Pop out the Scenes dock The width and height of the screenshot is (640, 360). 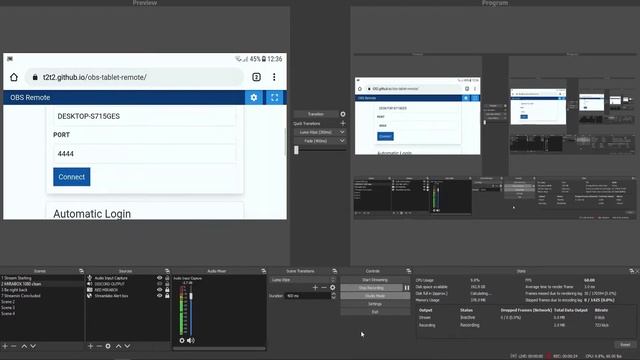click(x=81, y=271)
